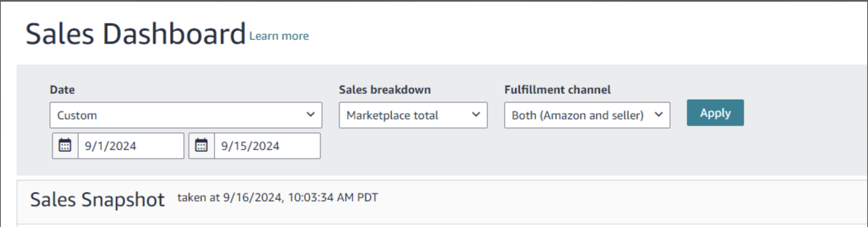Open the start date calendar picker icon

click(65, 146)
